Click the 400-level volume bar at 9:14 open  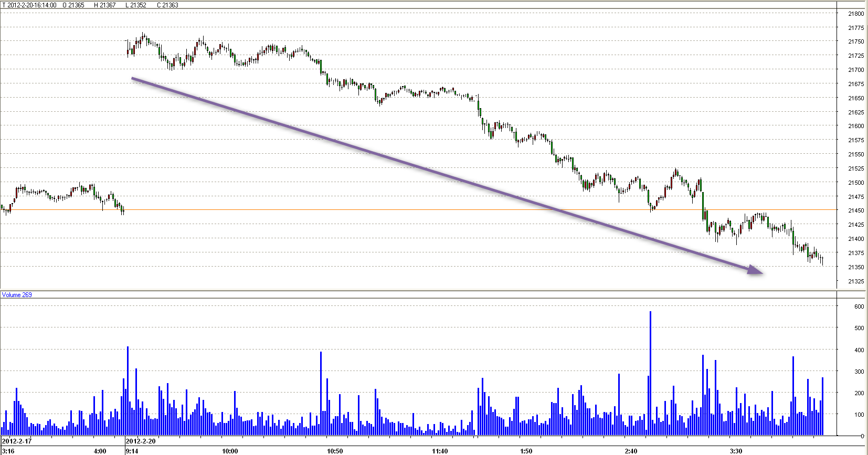[128, 391]
